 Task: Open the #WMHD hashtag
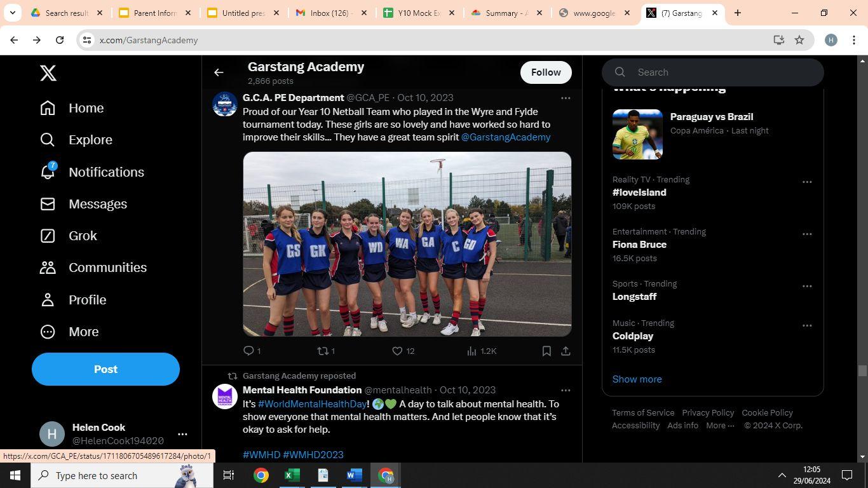pyautogui.click(x=261, y=455)
